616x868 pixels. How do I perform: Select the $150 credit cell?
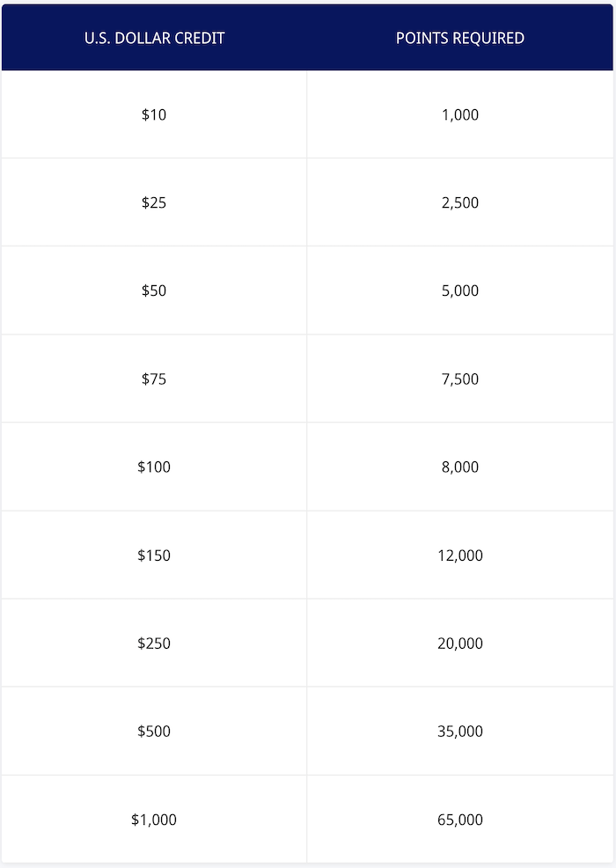(x=154, y=555)
